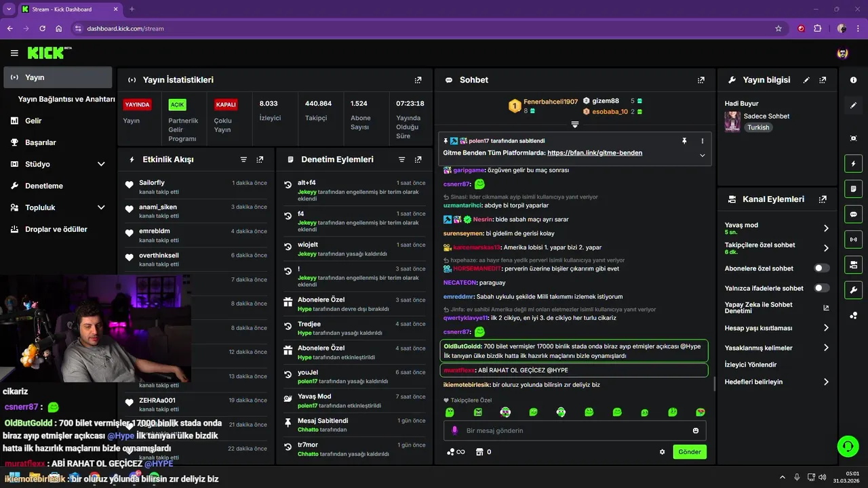Toggle the camera channel actions widget icon
Screen dimensions: 868x488
854,264
